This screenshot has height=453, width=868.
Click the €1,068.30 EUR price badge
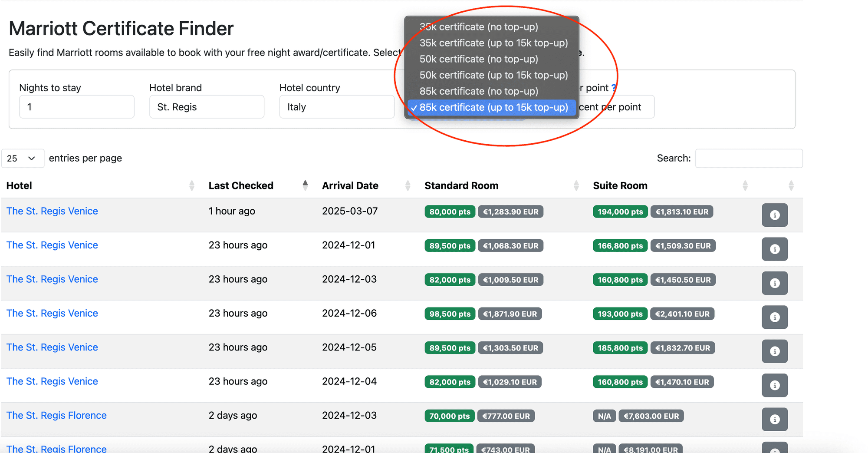[x=510, y=246]
